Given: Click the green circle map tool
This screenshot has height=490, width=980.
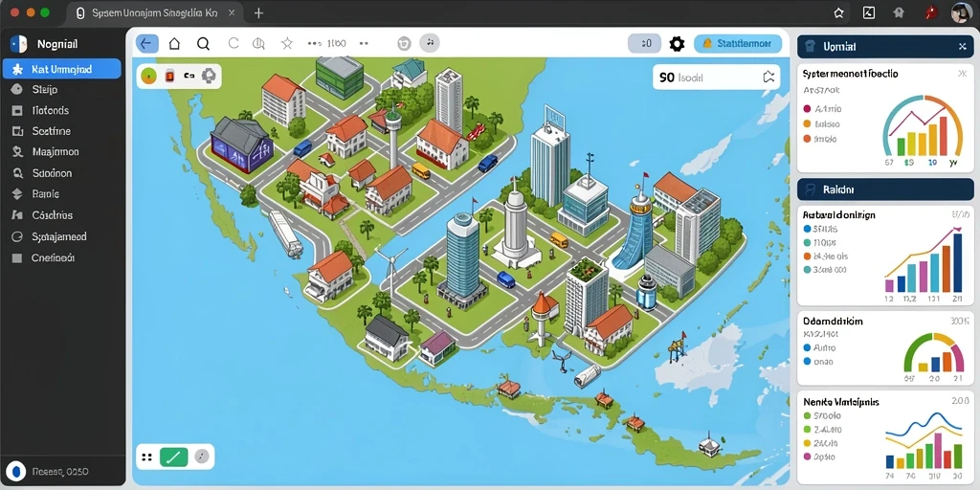Looking at the screenshot, I should [x=148, y=77].
